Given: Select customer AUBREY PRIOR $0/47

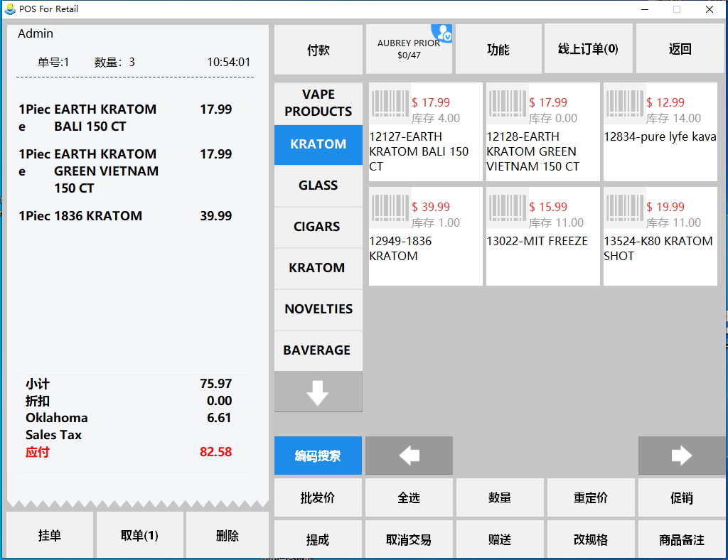Looking at the screenshot, I should click(409, 49).
